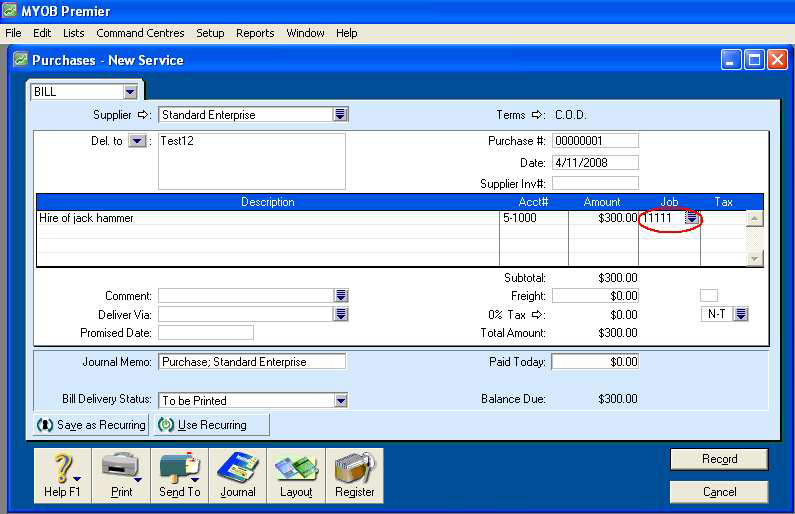Click the Freight amount field
The height and width of the screenshot is (514, 795).
click(x=595, y=296)
